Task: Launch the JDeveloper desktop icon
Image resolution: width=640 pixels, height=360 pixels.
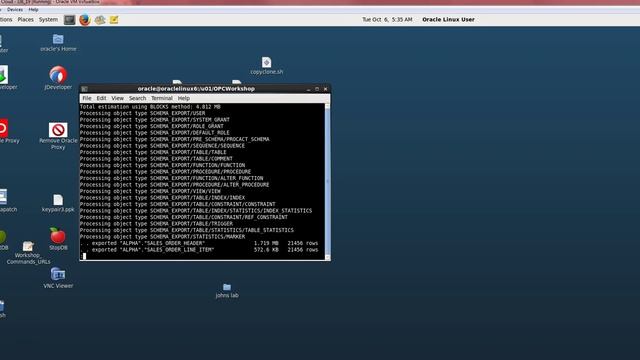Action: (x=58, y=78)
